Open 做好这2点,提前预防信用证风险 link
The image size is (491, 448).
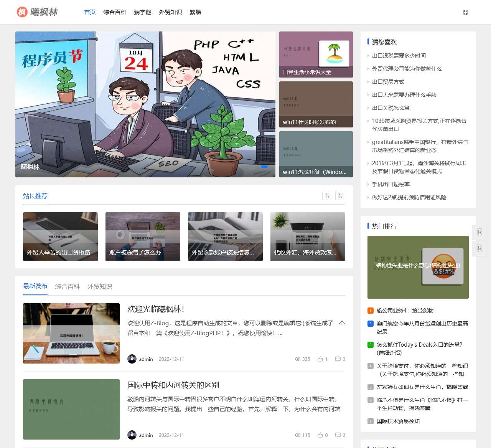tap(409, 197)
